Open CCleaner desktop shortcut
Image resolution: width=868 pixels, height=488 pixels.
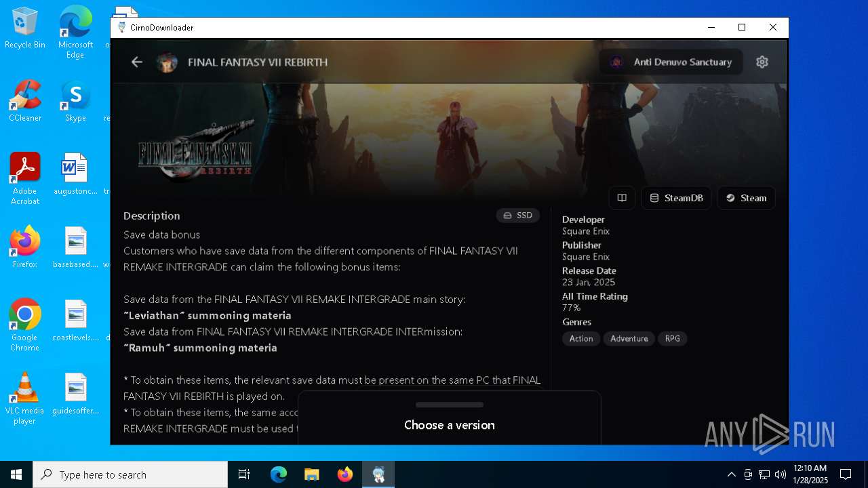click(25, 101)
